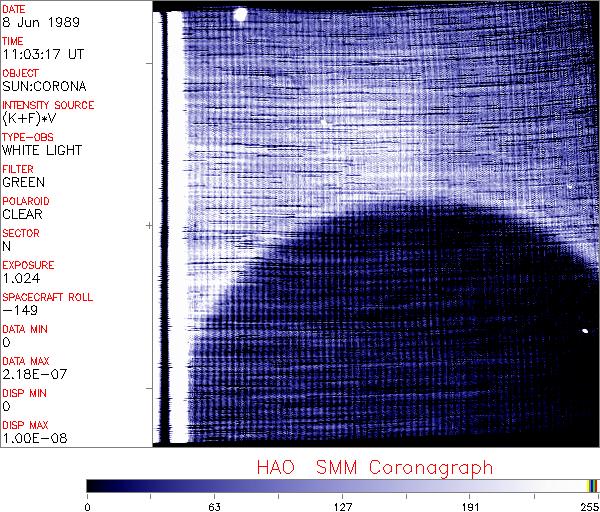This screenshot has height=512, width=600.
Task: Click the small white dot at the right edge
Action: coord(584,331)
